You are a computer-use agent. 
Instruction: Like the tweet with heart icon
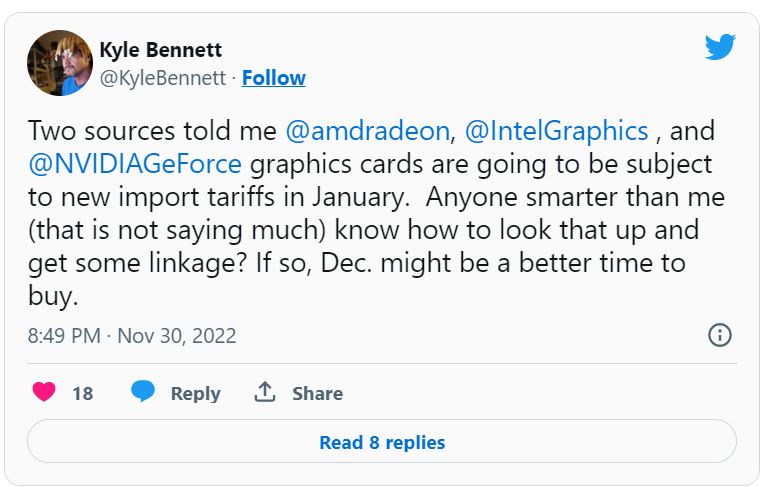coord(44,392)
